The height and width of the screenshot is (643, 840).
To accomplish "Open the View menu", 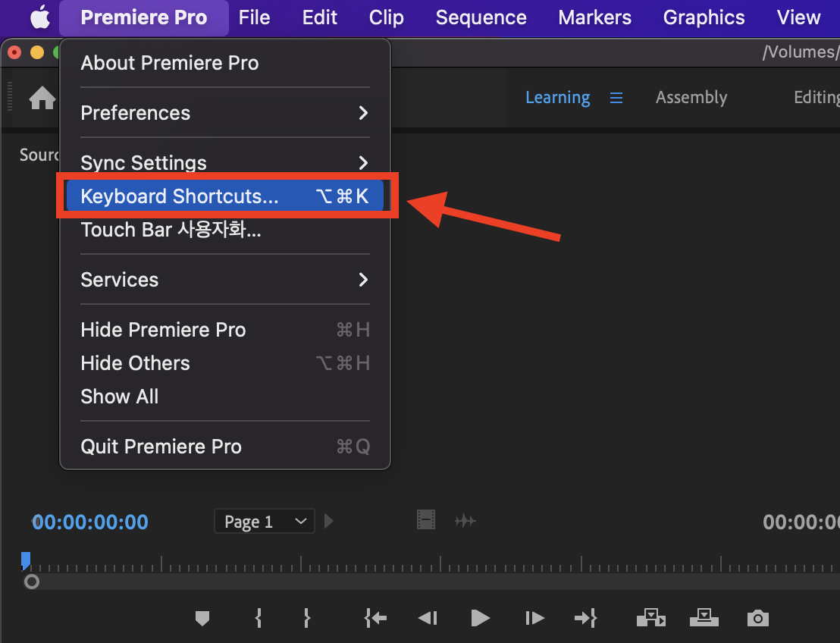I will point(798,17).
